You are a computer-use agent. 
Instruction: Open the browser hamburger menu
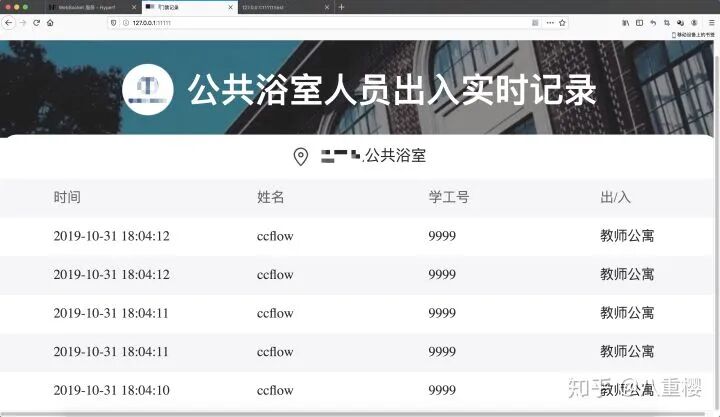tap(711, 23)
